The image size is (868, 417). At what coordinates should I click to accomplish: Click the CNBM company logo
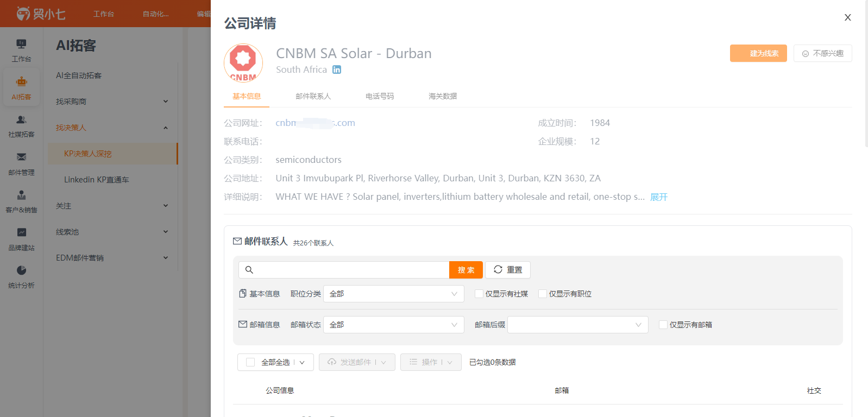243,62
